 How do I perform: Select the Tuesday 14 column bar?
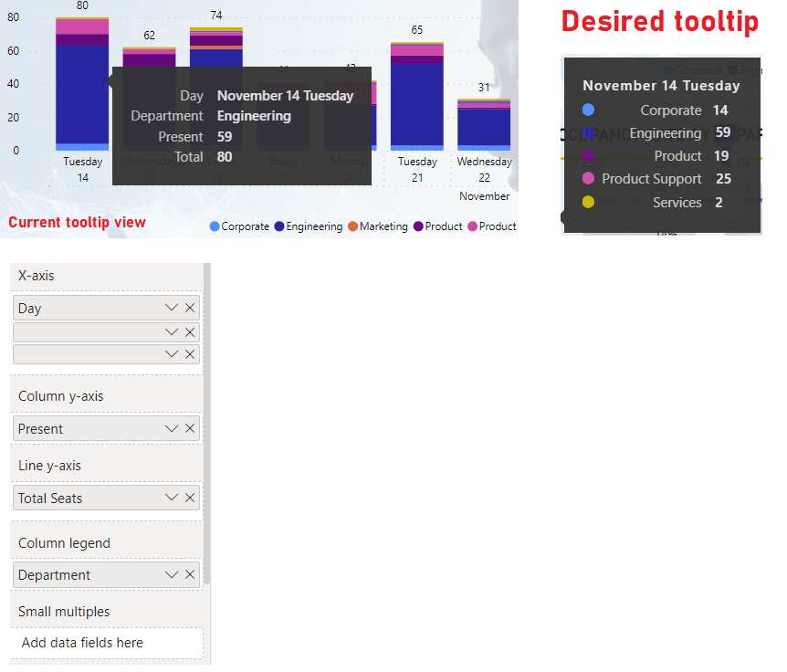[82, 84]
